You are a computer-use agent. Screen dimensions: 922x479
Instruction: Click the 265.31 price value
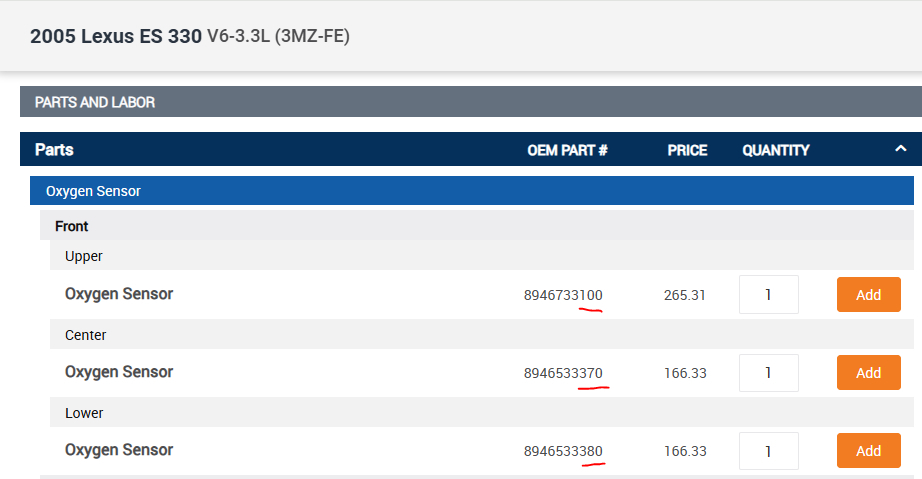click(x=685, y=295)
